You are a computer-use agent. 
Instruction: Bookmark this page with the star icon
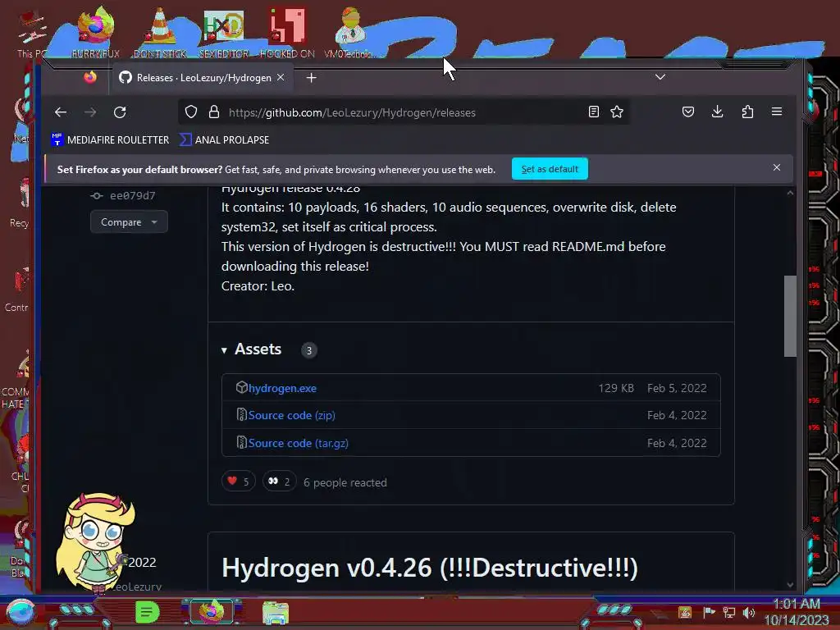(617, 112)
